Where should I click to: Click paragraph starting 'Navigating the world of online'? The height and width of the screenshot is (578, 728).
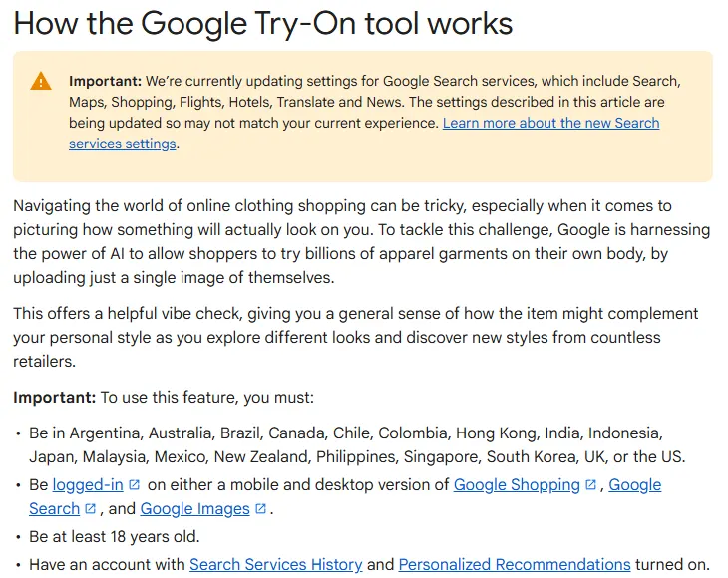point(362,242)
